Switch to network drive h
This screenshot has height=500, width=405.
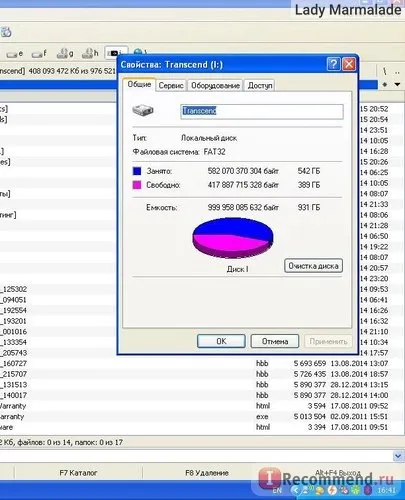click(x=90, y=53)
